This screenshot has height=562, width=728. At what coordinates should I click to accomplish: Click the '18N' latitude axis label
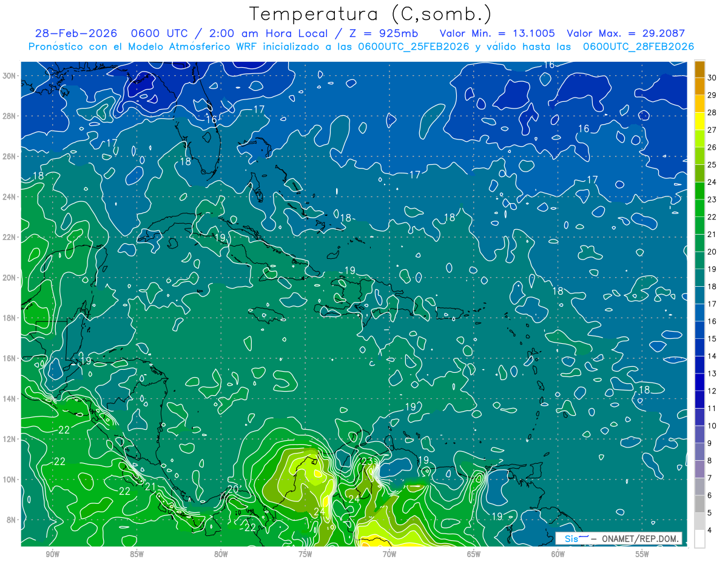point(10,318)
